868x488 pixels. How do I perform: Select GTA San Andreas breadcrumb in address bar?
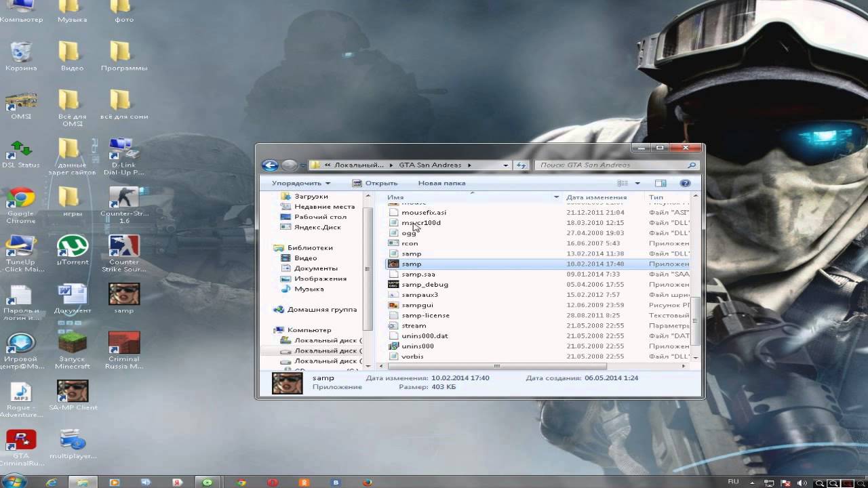click(x=430, y=165)
